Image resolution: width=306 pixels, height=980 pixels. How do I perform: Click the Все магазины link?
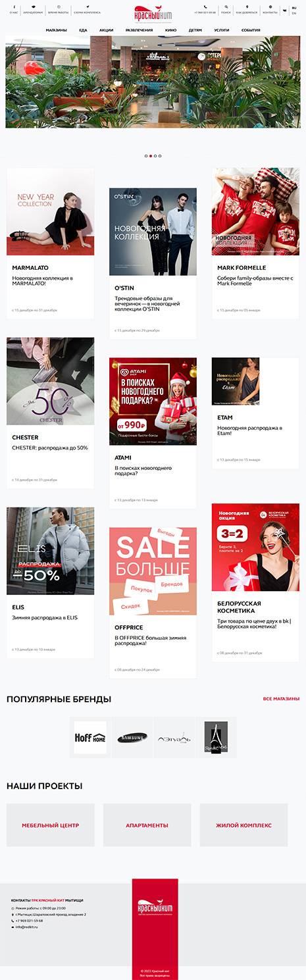281,699
